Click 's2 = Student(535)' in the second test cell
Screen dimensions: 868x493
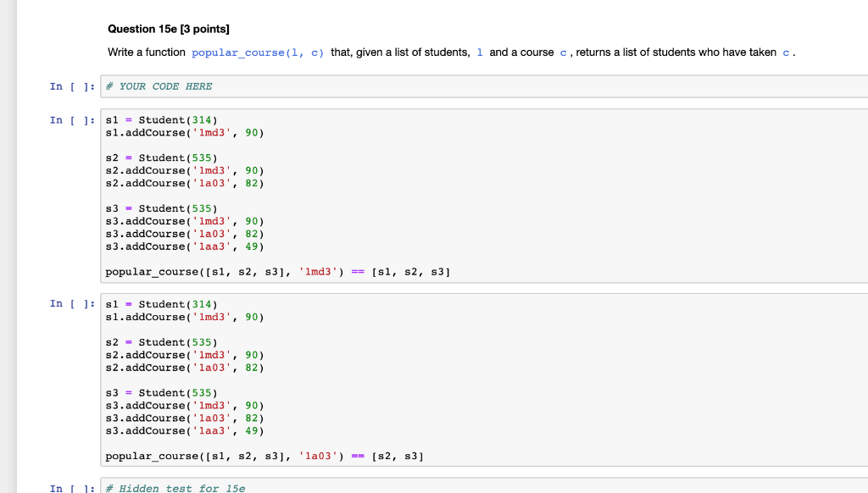pos(162,342)
